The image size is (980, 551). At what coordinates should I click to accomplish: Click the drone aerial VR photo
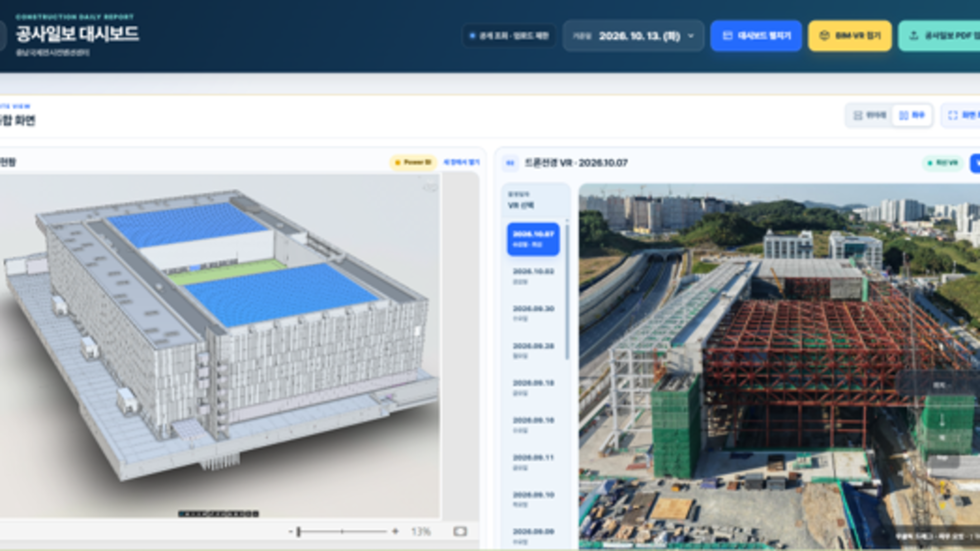click(x=779, y=366)
